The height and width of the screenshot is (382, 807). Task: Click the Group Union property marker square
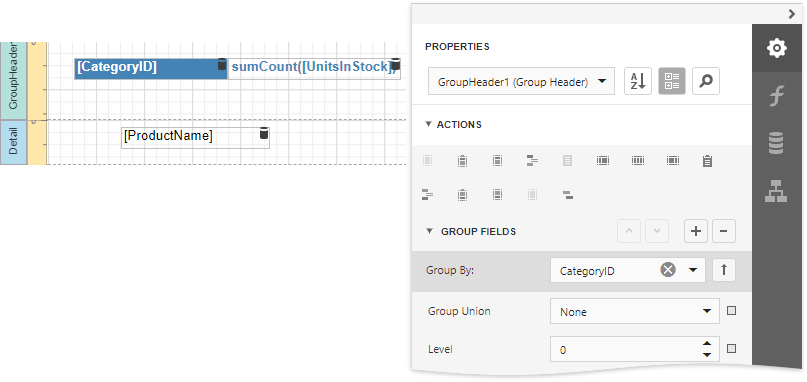click(x=731, y=311)
